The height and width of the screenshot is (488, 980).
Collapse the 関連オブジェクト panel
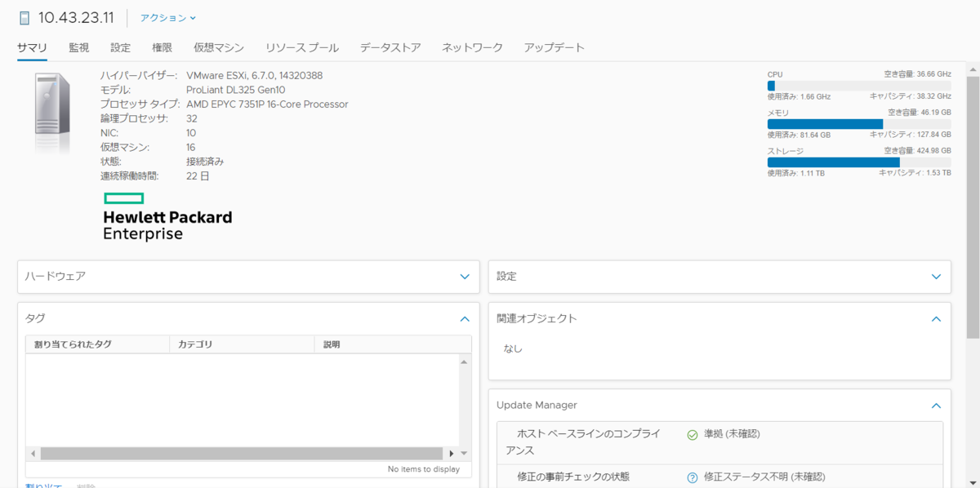tap(936, 319)
